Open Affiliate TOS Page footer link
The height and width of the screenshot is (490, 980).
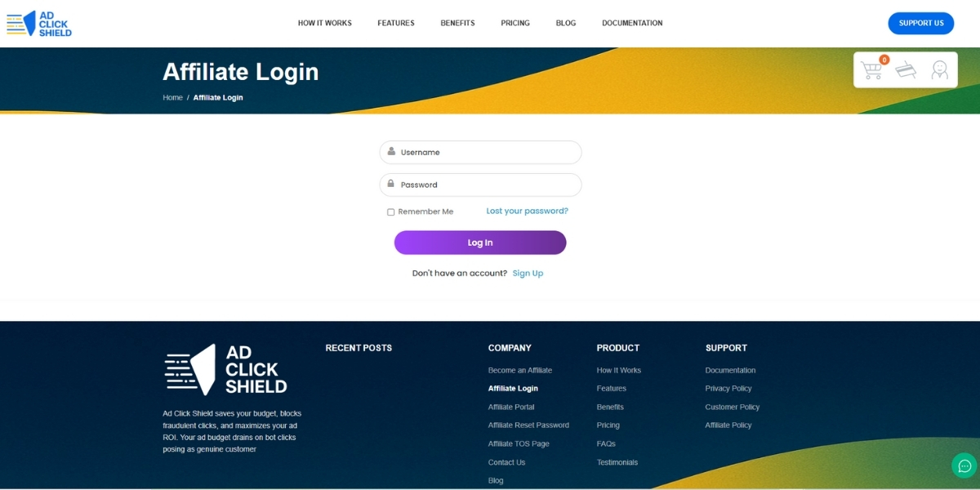coord(519,444)
